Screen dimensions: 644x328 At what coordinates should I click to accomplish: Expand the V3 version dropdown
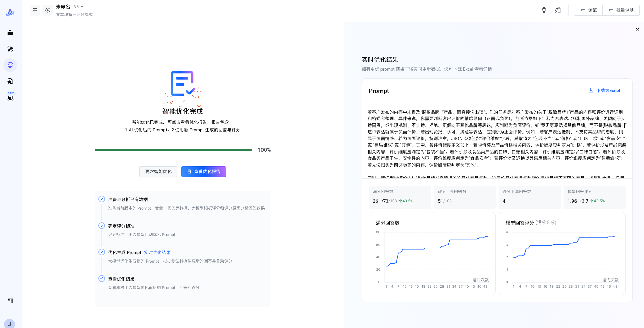point(79,7)
